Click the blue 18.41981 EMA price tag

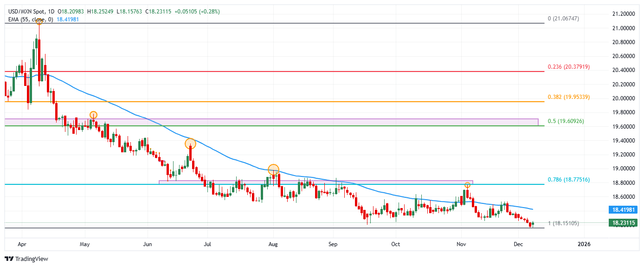click(x=623, y=210)
